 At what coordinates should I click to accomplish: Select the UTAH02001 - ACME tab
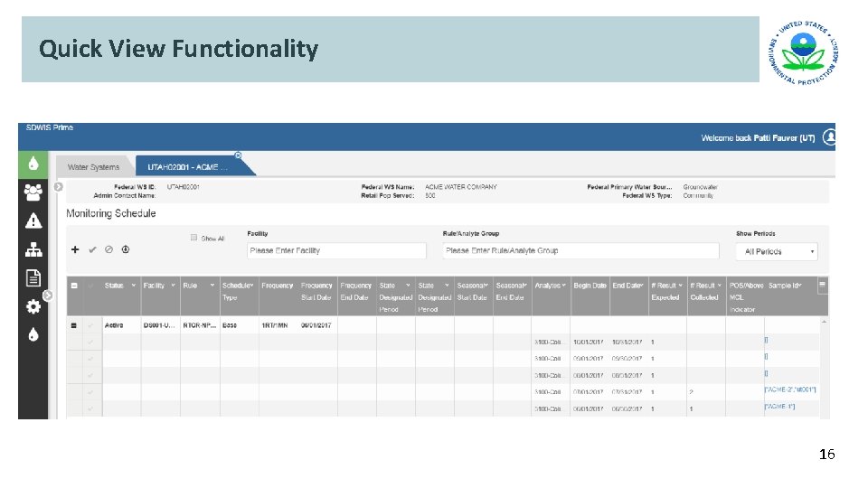tap(187, 166)
